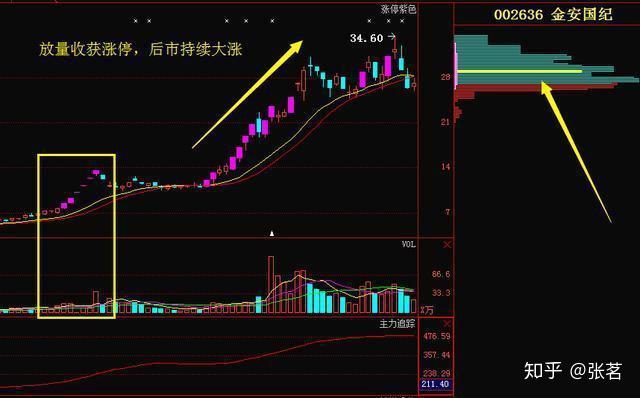Close the 主力追踪 indicator panel

click(x=447, y=324)
